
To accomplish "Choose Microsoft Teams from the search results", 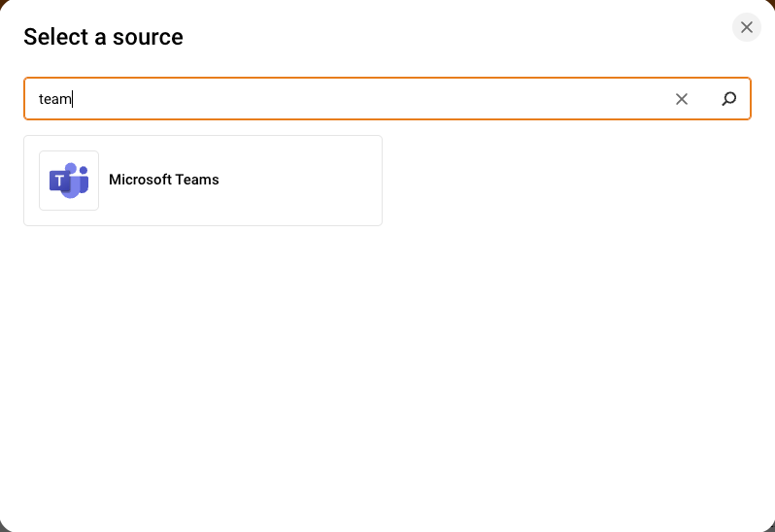I will tap(203, 181).
